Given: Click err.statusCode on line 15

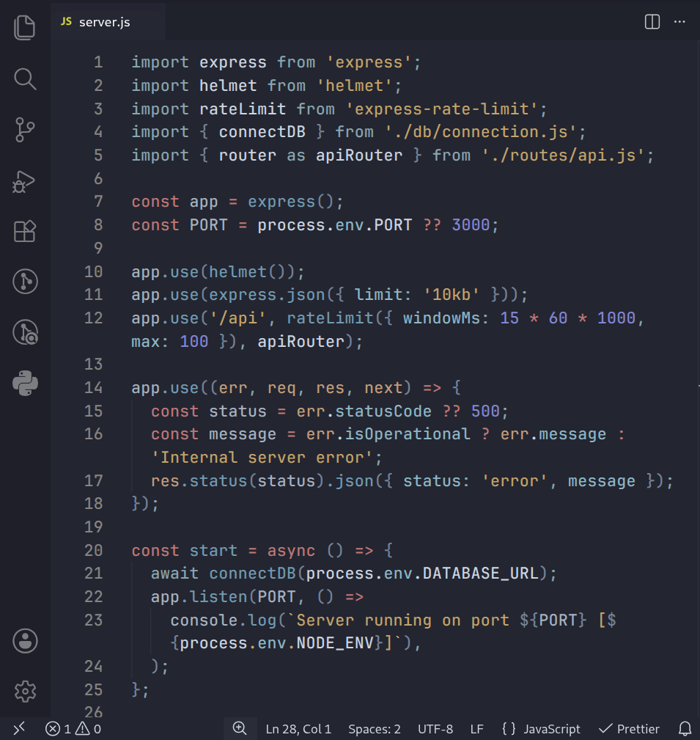Looking at the screenshot, I should pyautogui.click(x=364, y=411).
